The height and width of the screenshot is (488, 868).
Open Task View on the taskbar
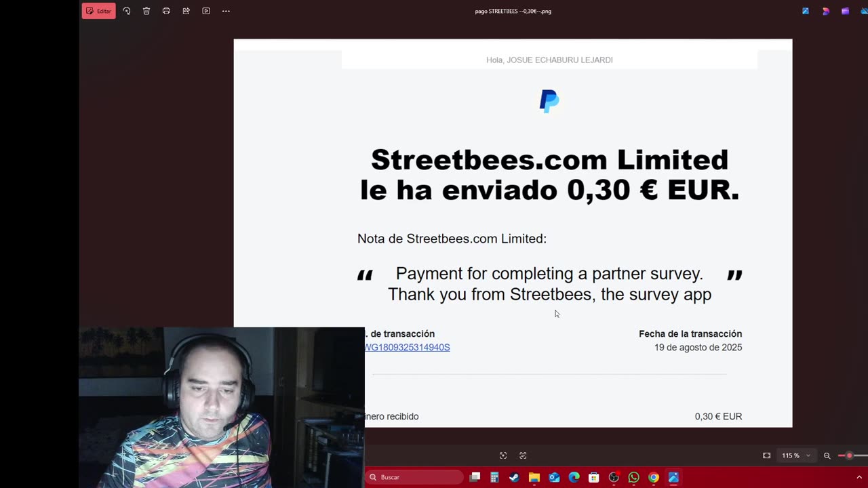click(x=475, y=477)
